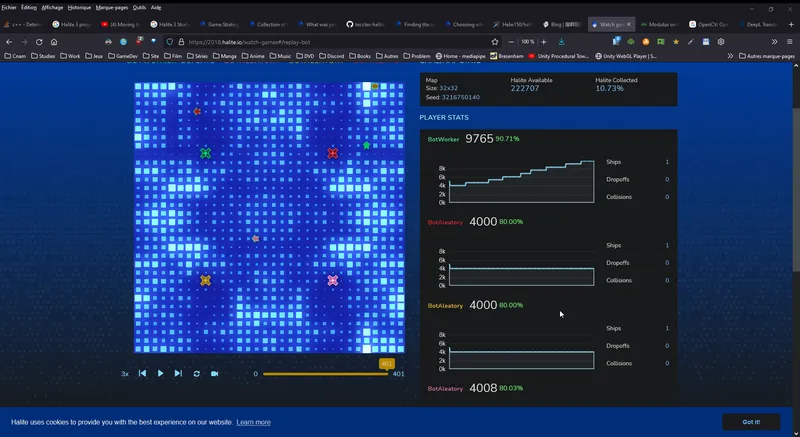Viewport: 800px width, 437px height.
Task: Click the play replay button
Action: pos(160,373)
